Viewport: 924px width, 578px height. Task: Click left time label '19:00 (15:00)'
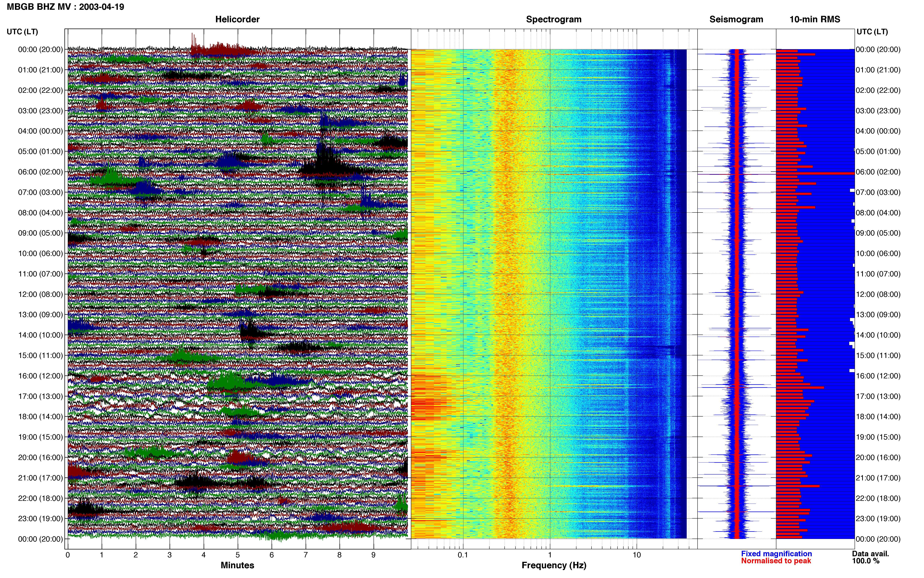[41, 437]
